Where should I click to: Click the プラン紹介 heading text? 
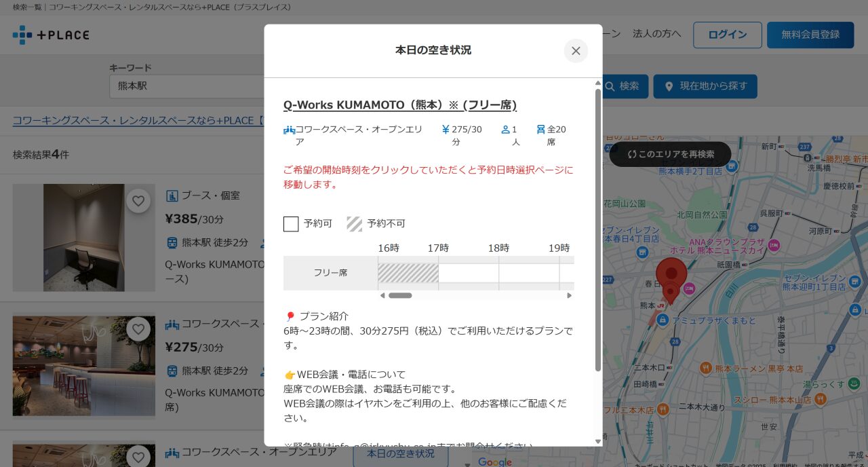pyautogui.click(x=323, y=316)
